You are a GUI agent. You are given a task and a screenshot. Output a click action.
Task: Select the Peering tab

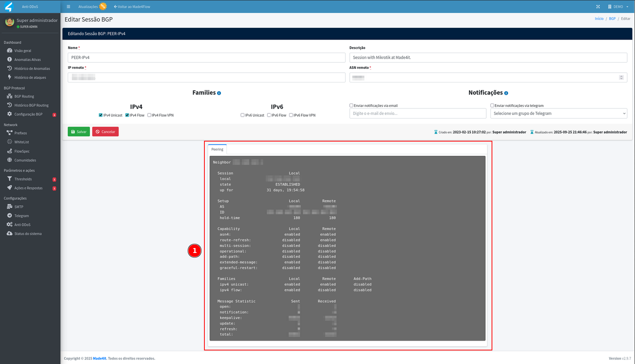[217, 149]
